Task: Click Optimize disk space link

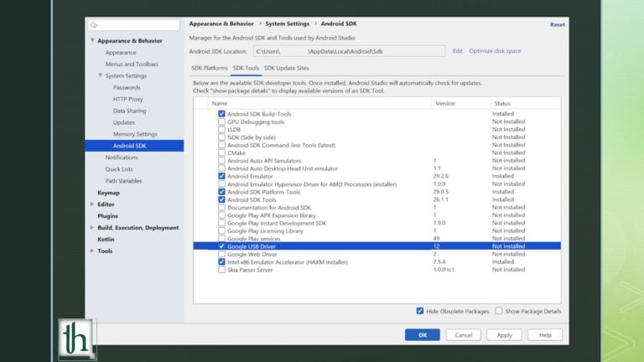Action: pos(495,51)
